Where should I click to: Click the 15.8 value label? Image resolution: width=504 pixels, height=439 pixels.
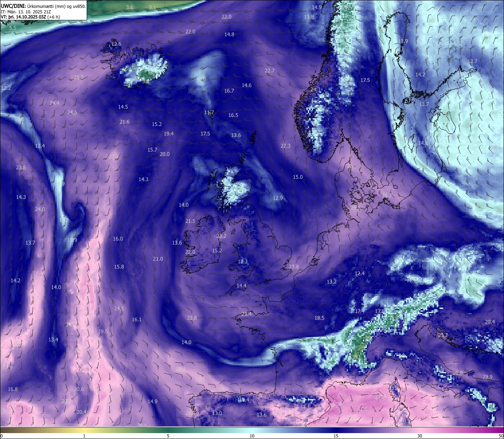(x=119, y=267)
